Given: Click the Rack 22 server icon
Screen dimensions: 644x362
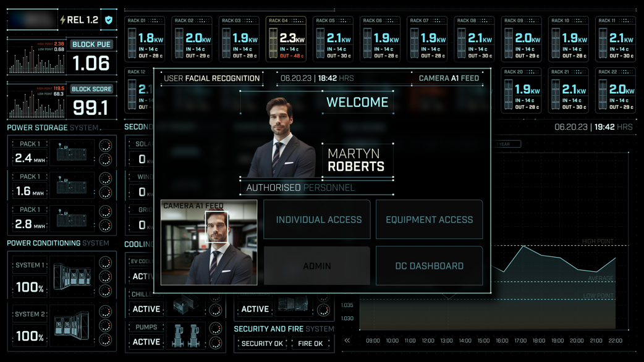Looking at the screenshot, I should (603, 95).
